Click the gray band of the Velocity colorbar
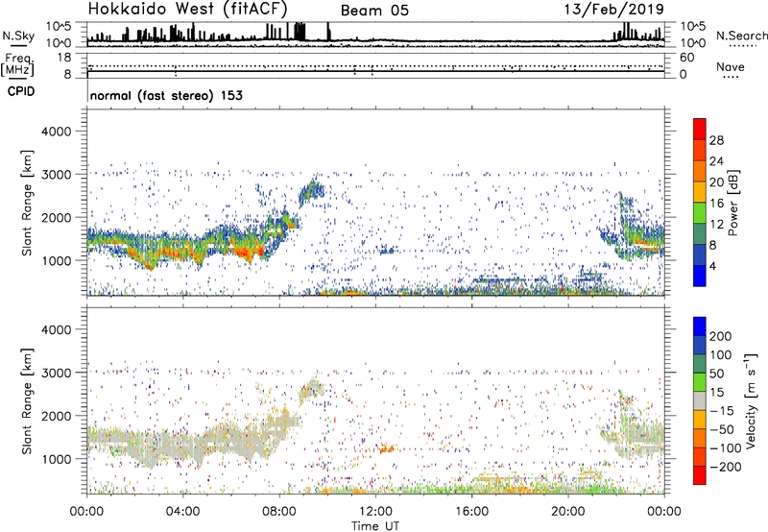The image size is (768, 532). click(x=700, y=400)
